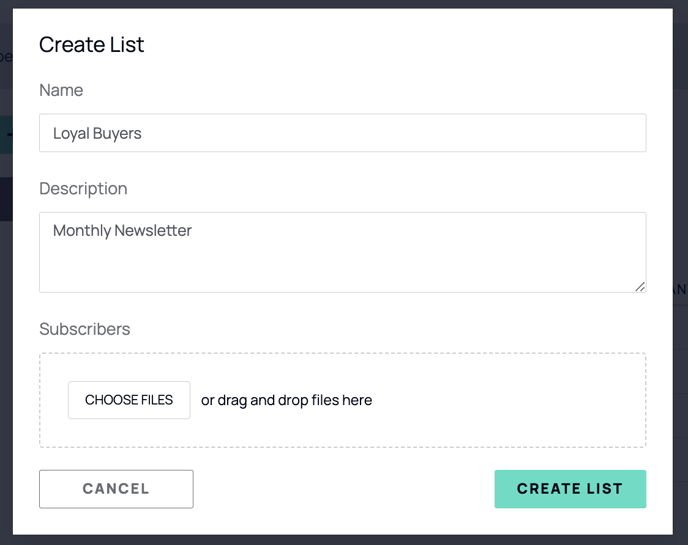Viewport: 688px width, 545px height.
Task: Select the Subscribers section label
Action: [85, 329]
